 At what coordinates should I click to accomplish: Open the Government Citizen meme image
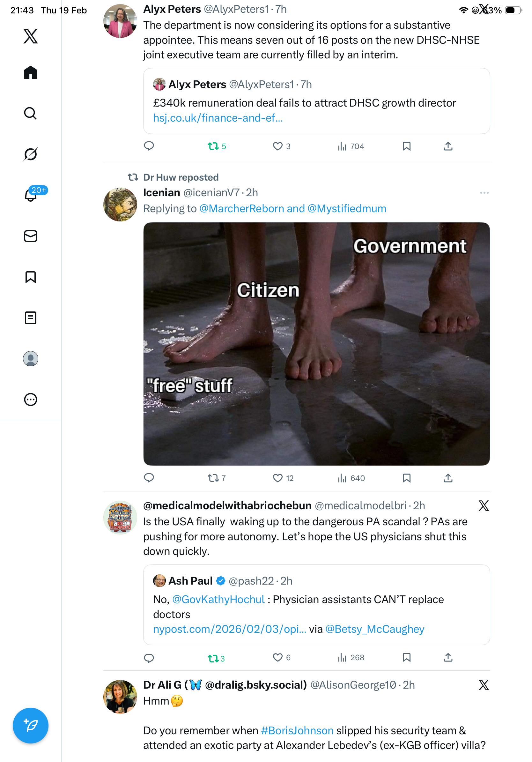click(316, 343)
